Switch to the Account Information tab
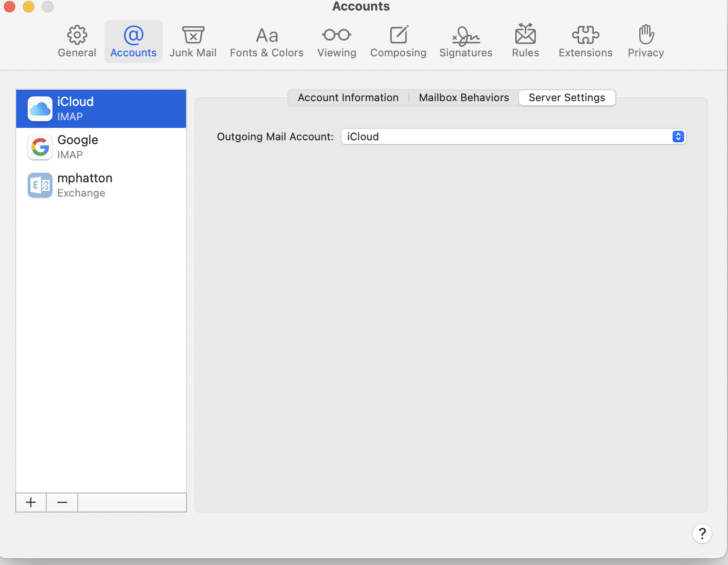 click(348, 98)
